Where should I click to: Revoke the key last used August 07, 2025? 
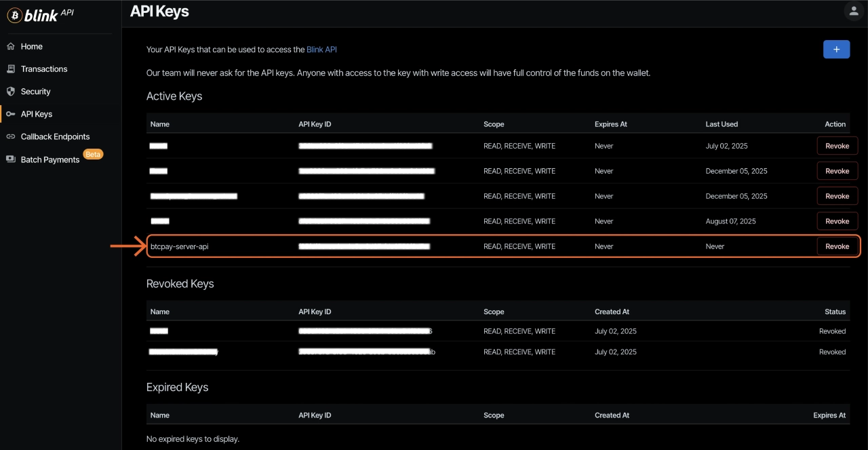point(837,221)
